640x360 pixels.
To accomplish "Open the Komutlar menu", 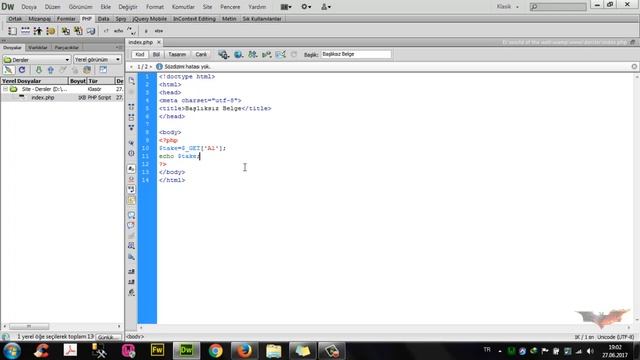I will click(x=183, y=7).
